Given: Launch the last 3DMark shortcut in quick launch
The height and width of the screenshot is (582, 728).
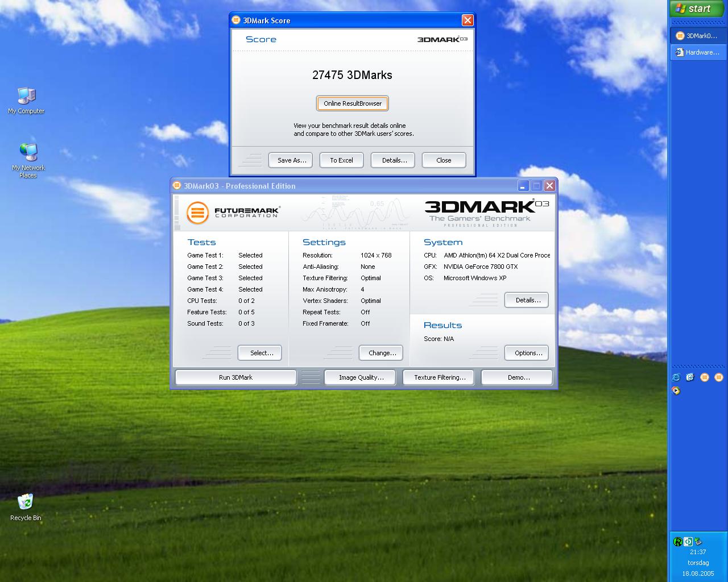Looking at the screenshot, I should [719, 377].
